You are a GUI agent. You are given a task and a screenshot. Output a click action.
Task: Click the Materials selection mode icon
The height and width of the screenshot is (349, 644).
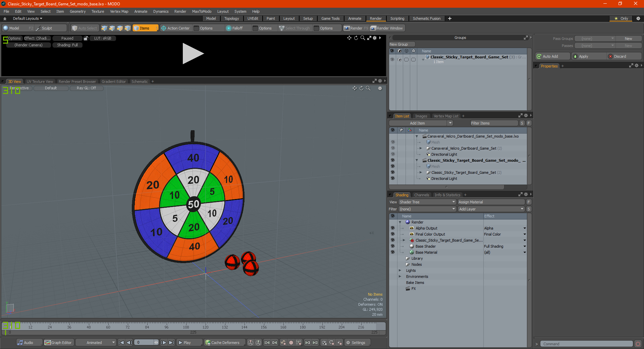tap(127, 28)
